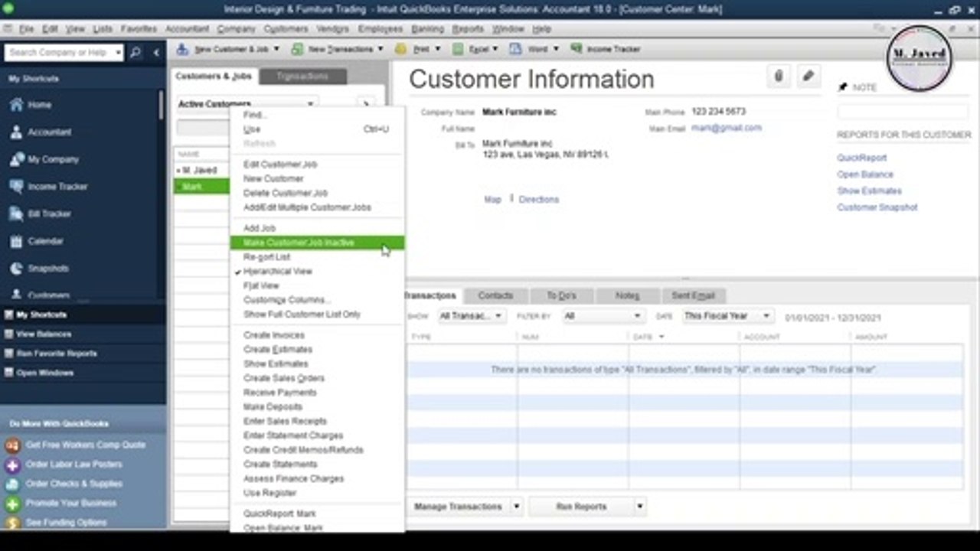Open Calendar shortcut
The height and width of the screenshot is (551, 980).
(x=45, y=241)
